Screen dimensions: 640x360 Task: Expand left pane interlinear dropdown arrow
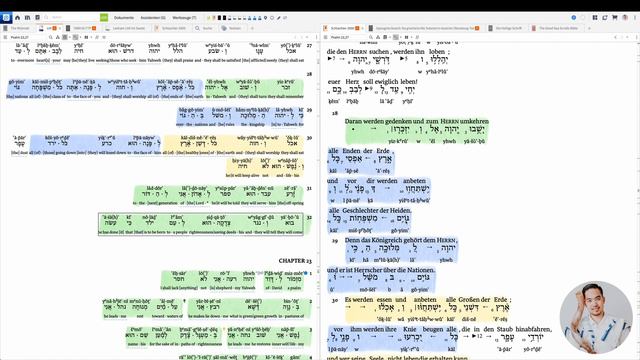80,37
